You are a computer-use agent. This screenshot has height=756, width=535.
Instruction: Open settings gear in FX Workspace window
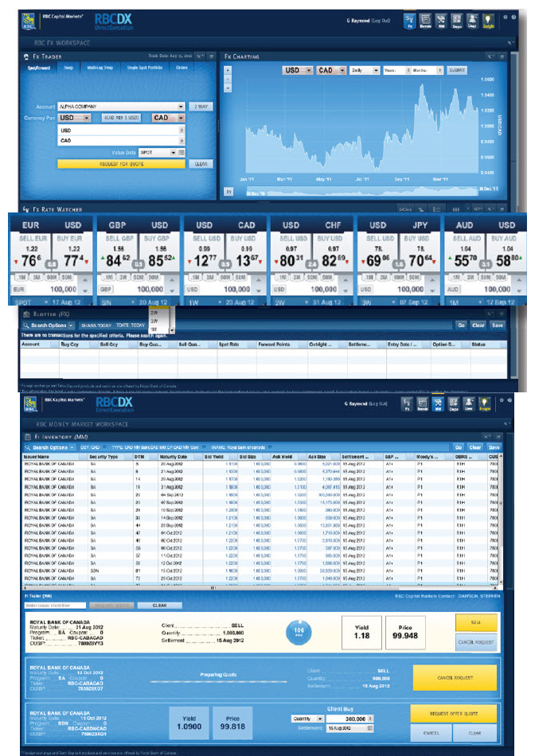pyautogui.click(x=505, y=17)
